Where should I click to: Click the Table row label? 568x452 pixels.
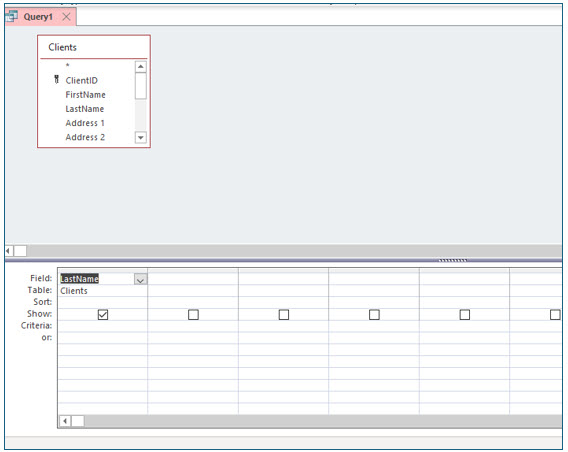point(40,290)
